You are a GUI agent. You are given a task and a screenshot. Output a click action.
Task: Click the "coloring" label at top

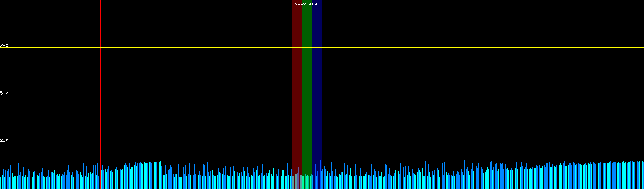306,3
